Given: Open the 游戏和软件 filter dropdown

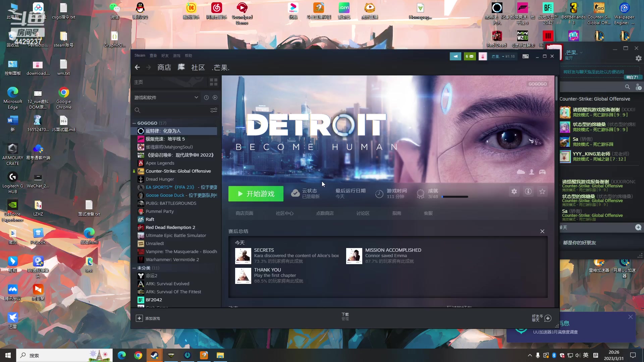Looking at the screenshot, I should 166,98.
